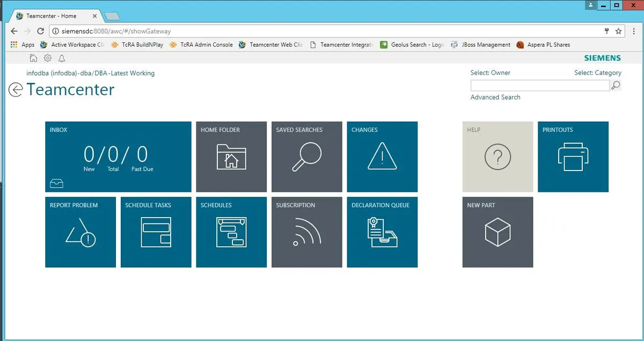
Task: Expand the Select: Category filter
Action: [597, 73]
